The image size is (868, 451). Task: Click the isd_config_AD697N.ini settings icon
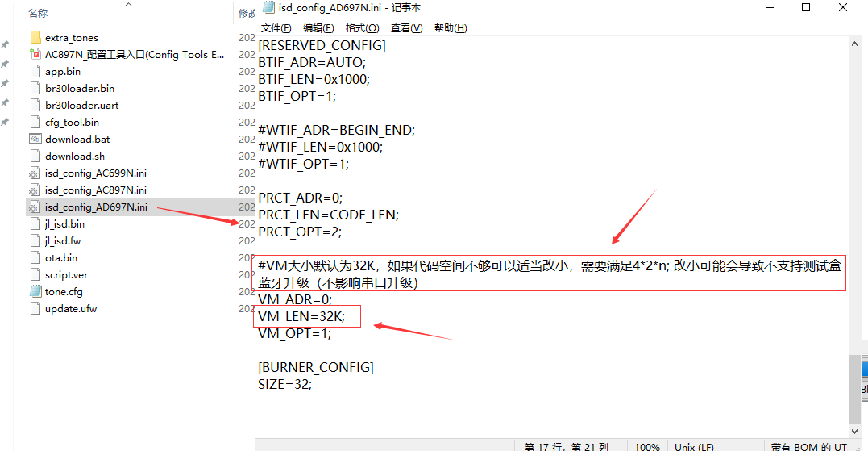coord(35,207)
